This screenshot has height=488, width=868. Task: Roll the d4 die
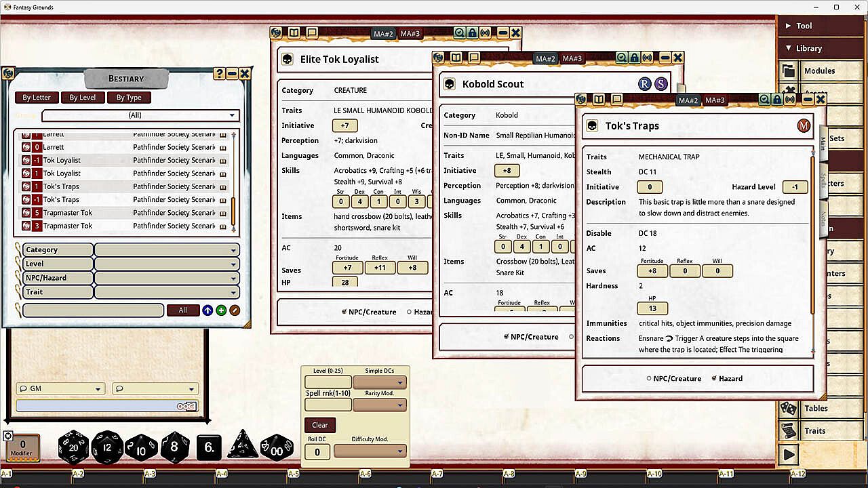[x=243, y=445]
